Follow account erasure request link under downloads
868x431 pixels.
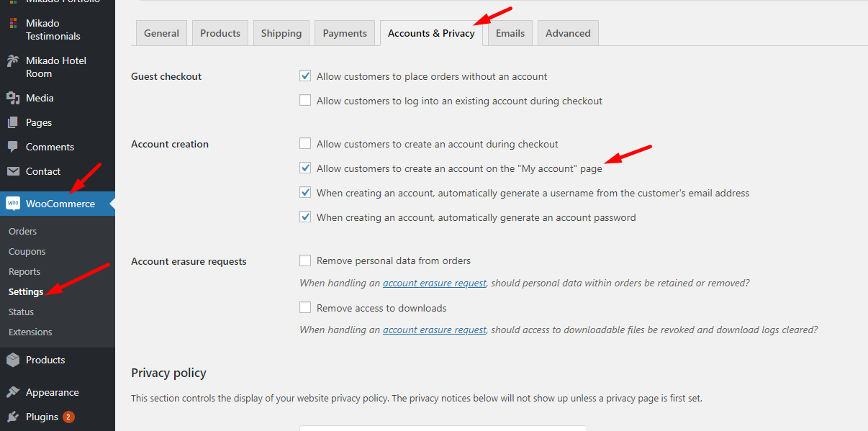click(x=435, y=330)
